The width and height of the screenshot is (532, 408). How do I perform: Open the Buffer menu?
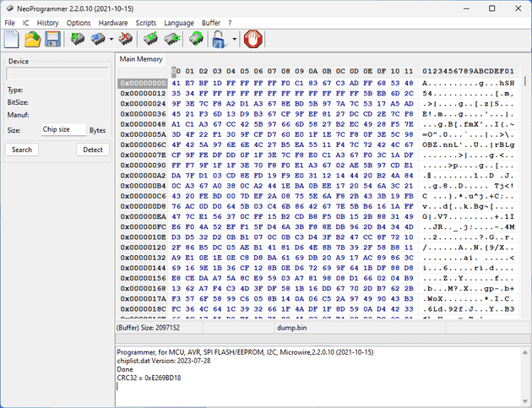tap(210, 23)
